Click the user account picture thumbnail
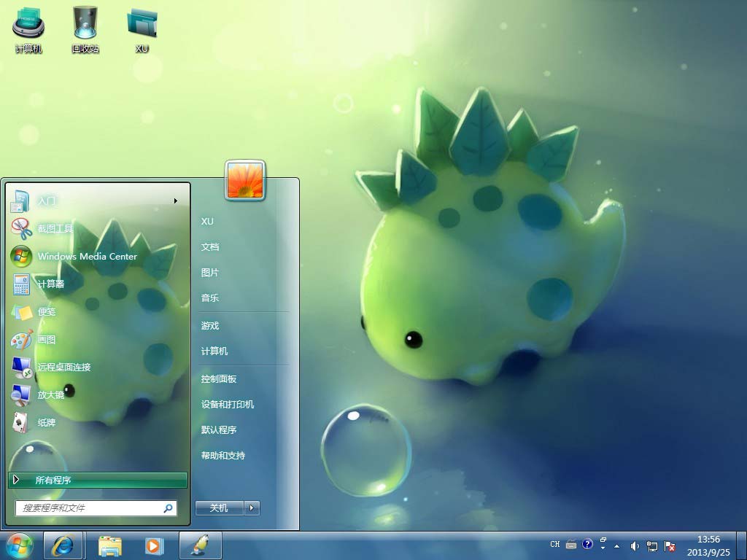 coord(246,180)
